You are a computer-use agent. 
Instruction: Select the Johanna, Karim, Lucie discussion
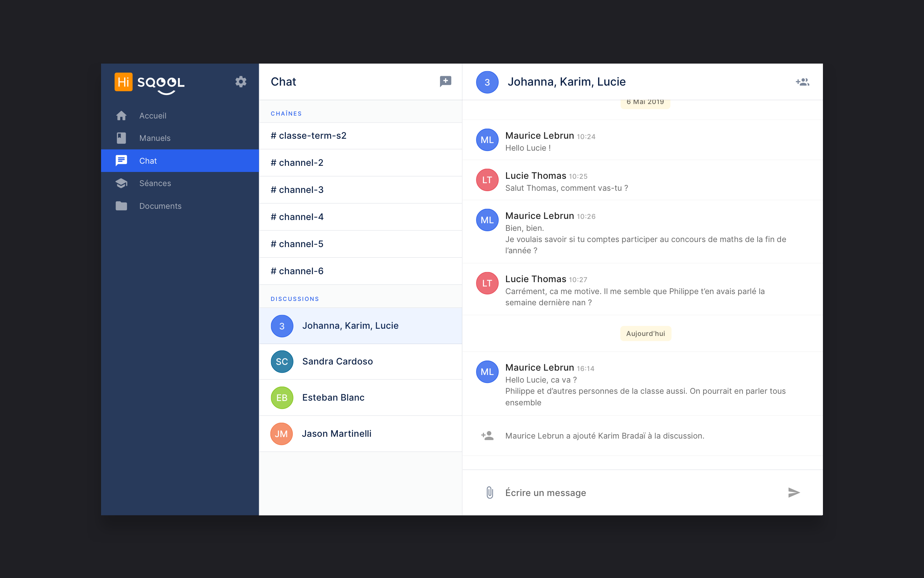coord(361,326)
